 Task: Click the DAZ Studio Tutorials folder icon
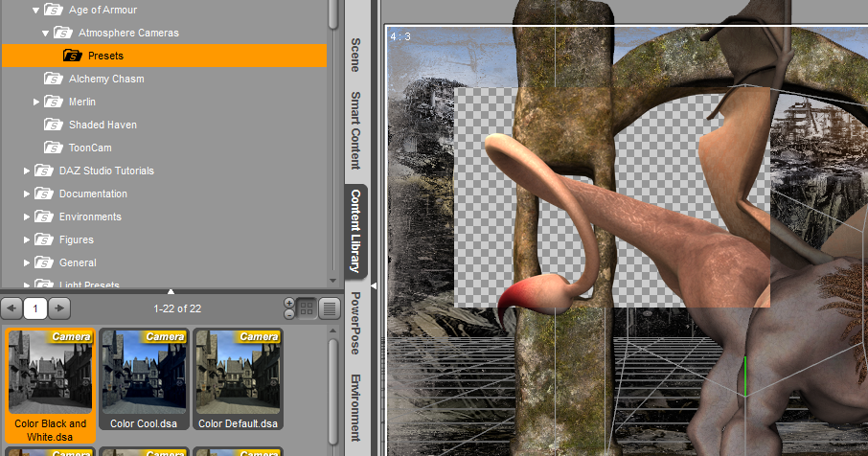pyautogui.click(x=44, y=171)
